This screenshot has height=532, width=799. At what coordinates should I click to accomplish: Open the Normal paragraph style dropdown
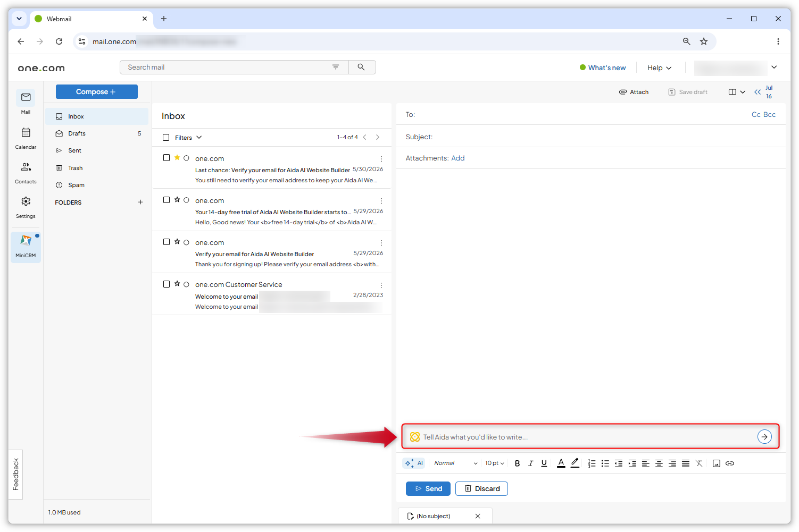coord(455,463)
